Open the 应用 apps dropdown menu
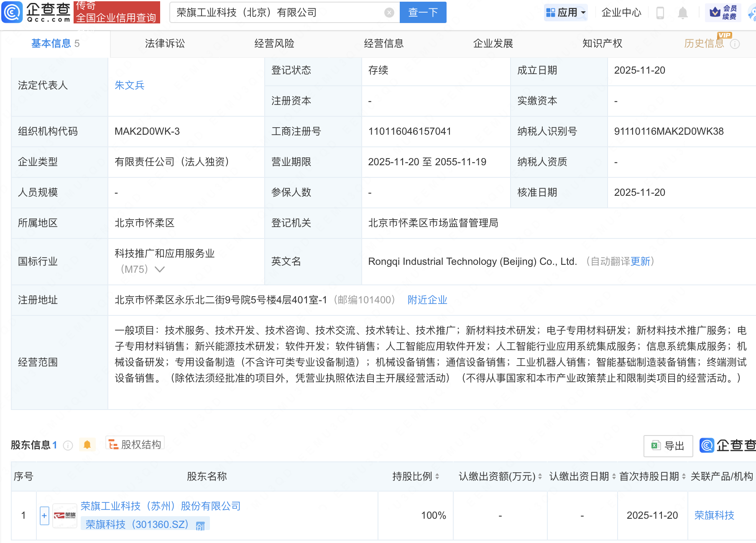 coord(566,13)
